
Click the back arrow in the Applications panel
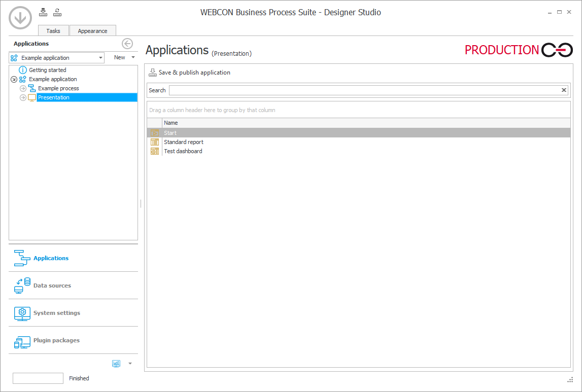127,44
